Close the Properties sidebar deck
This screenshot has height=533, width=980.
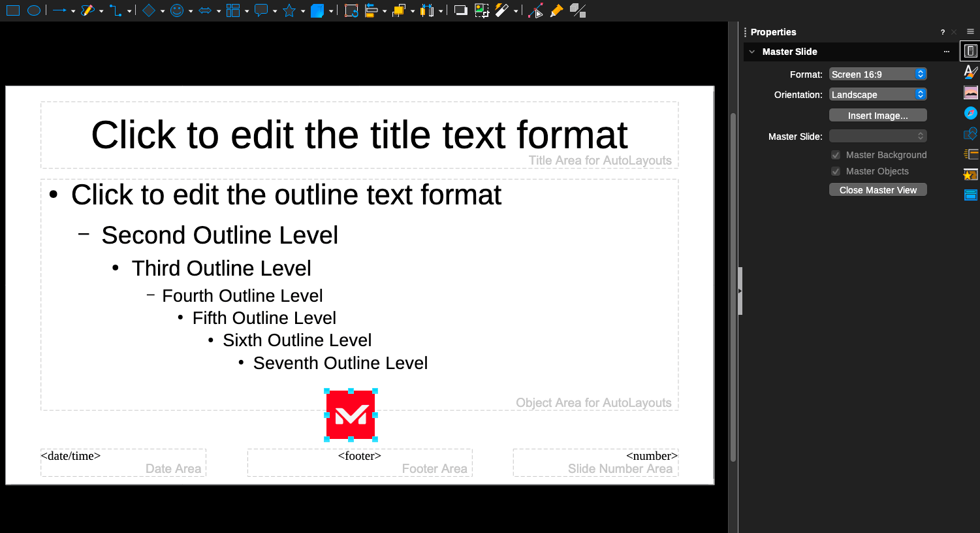pos(954,32)
